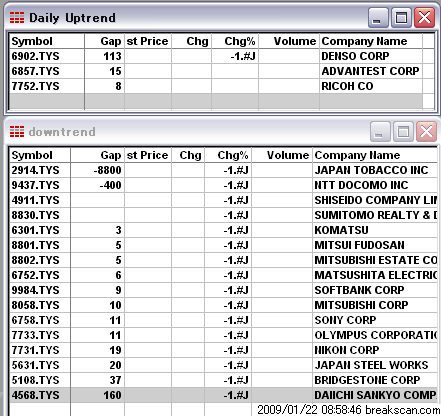This screenshot has width=441, height=416.
Task: Click Chg% header in Daily Uptrend table
Action: pyautogui.click(x=235, y=41)
